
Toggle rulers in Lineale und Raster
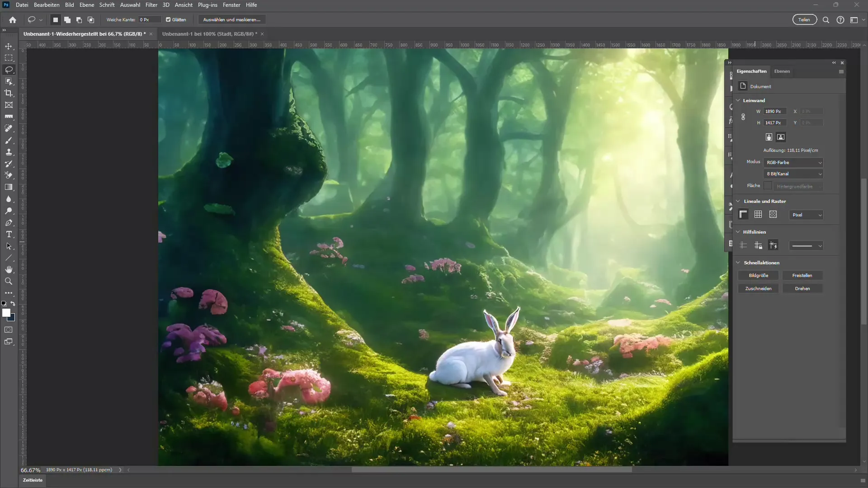(744, 215)
